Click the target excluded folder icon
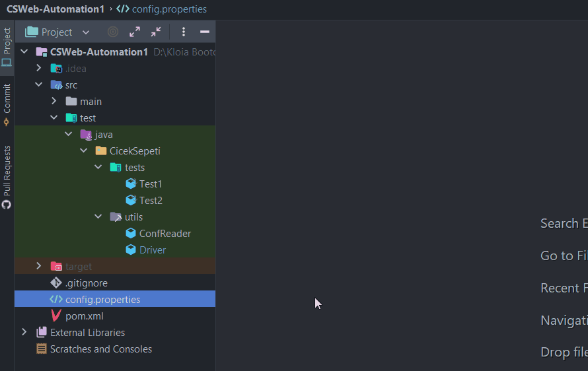588x371 pixels. pos(56,266)
